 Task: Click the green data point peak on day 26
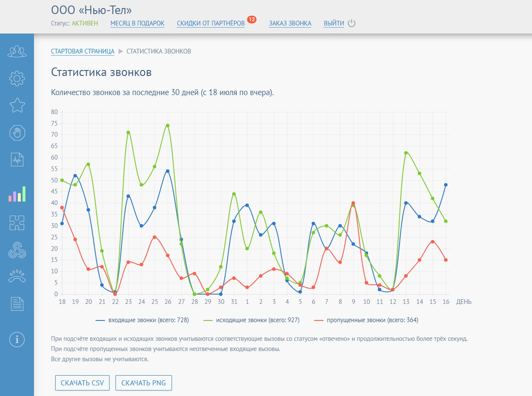(168, 126)
